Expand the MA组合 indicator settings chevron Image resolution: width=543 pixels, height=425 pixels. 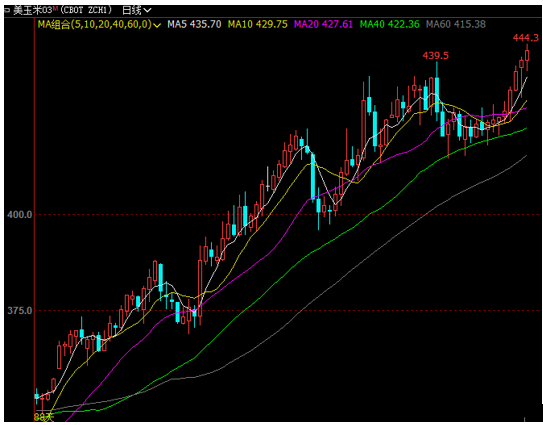(158, 25)
